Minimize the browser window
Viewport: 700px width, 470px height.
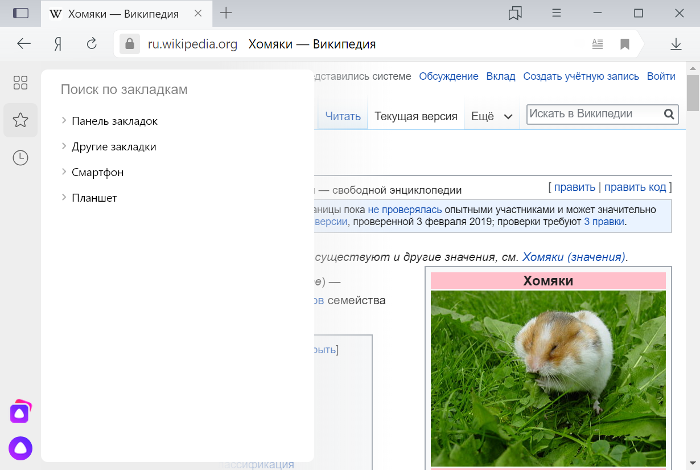pos(597,13)
